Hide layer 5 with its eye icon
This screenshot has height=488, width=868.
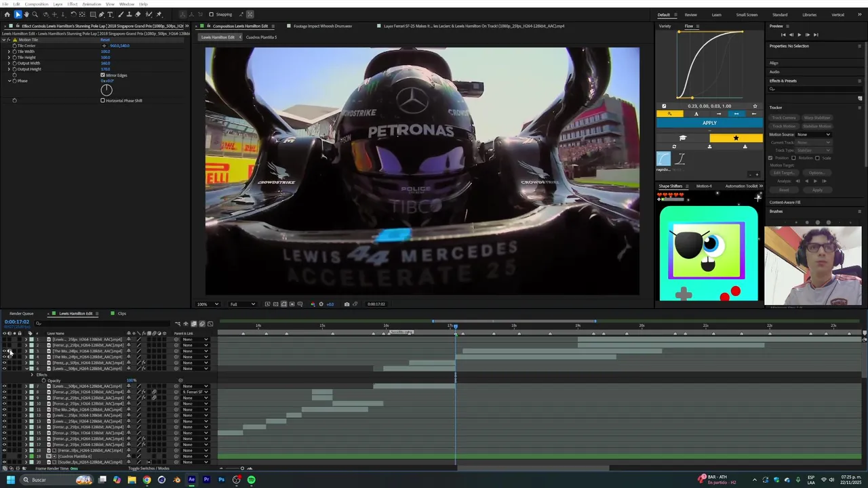4,363
